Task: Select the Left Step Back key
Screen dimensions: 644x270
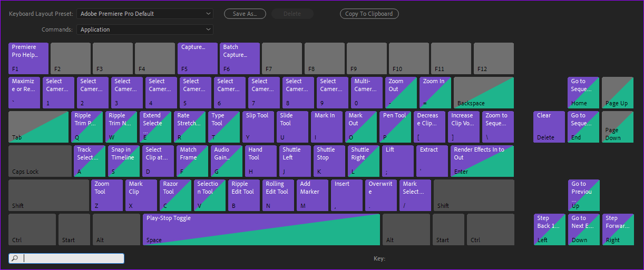Action: pos(549,229)
